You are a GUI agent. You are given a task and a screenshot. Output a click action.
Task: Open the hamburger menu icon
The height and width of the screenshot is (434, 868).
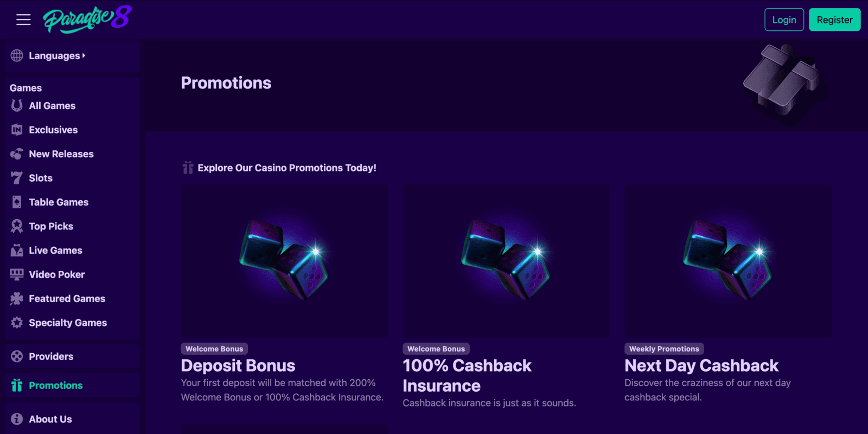click(x=23, y=20)
